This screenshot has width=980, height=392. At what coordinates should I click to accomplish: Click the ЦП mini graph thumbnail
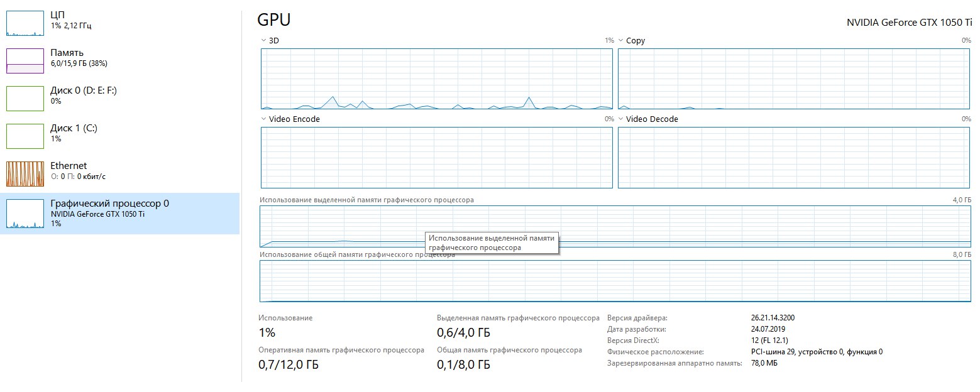tap(25, 23)
